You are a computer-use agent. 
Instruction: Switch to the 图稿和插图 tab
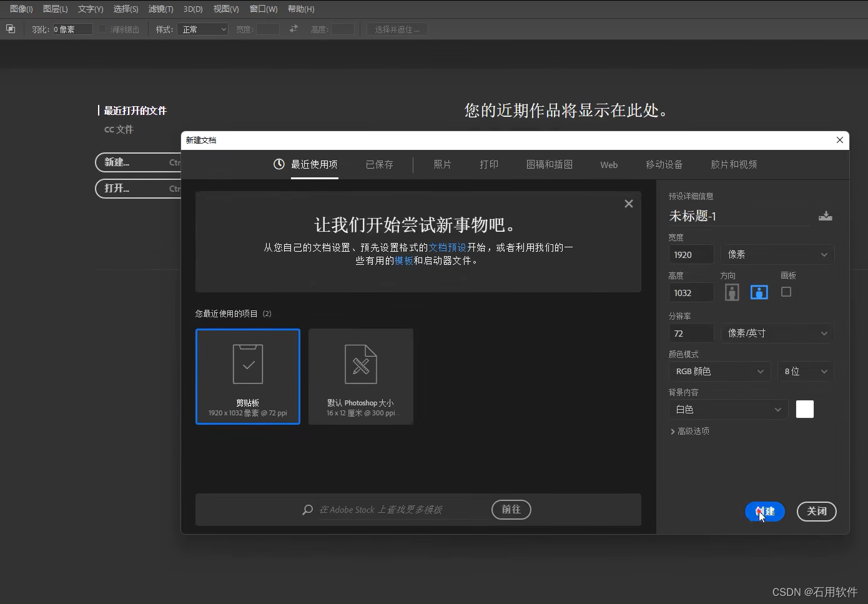coord(549,164)
